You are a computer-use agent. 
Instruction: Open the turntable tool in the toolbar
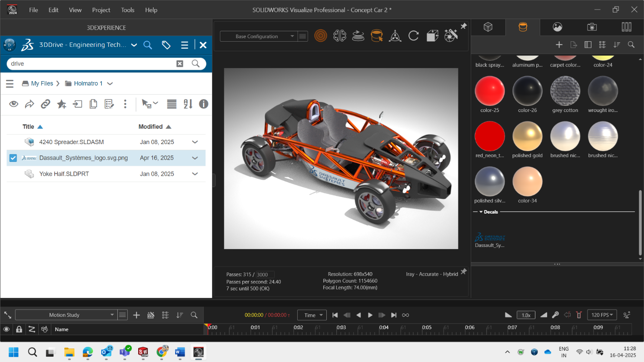(358, 36)
